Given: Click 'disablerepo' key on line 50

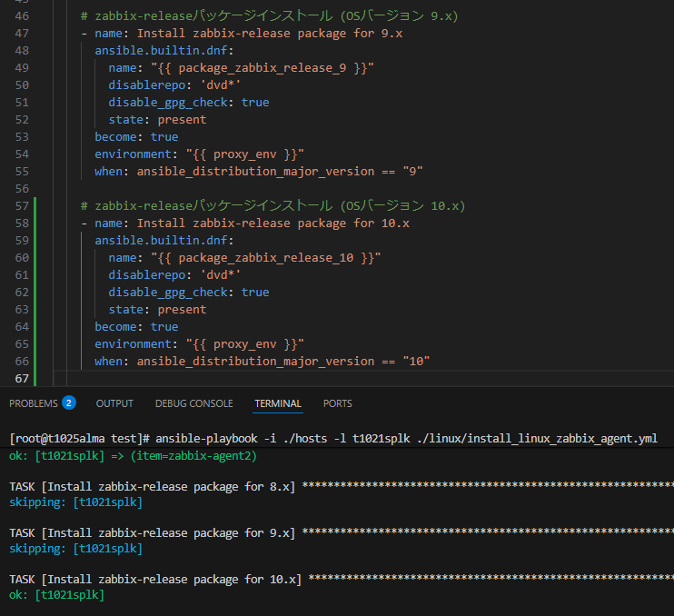Looking at the screenshot, I should point(146,85).
